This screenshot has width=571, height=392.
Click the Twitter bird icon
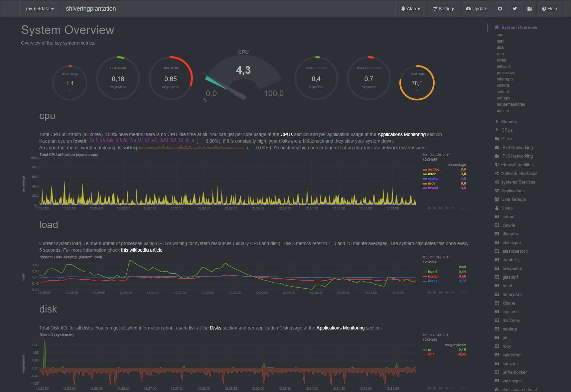[514, 9]
